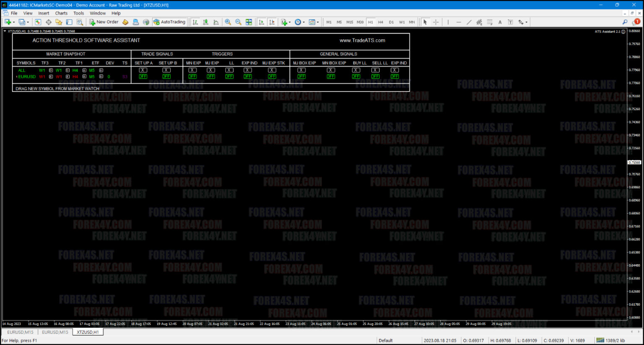Open the chart templates dropdown
644x345 pixels.
pyautogui.click(x=318, y=22)
